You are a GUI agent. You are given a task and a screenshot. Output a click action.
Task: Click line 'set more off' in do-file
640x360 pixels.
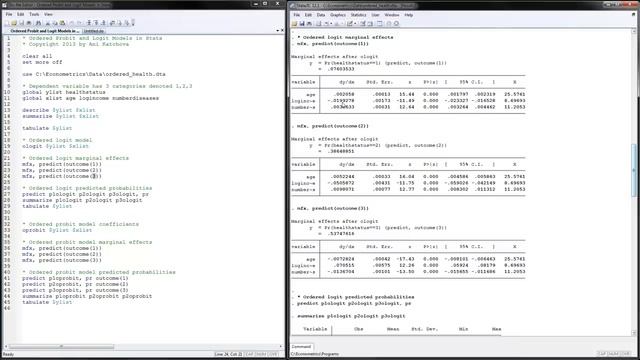pyautogui.click(x=42, y=62)
